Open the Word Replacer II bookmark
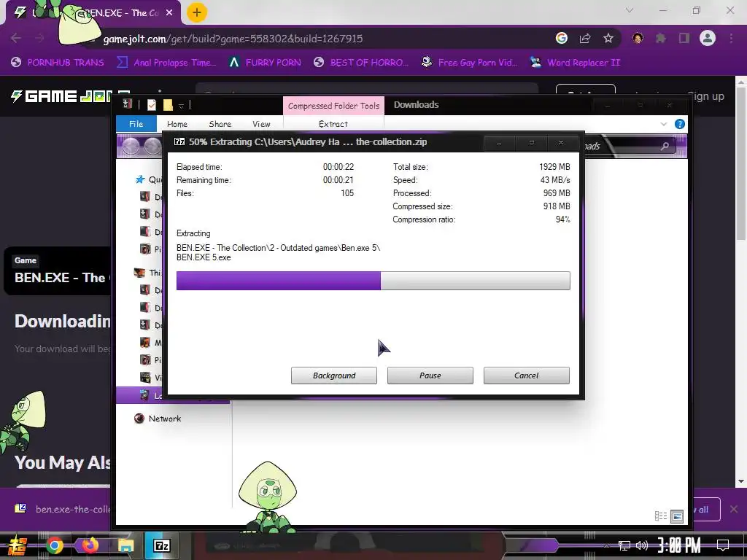The height and width of the screenshot is (560, 747). pyautogui.click(x=576, y=63)
